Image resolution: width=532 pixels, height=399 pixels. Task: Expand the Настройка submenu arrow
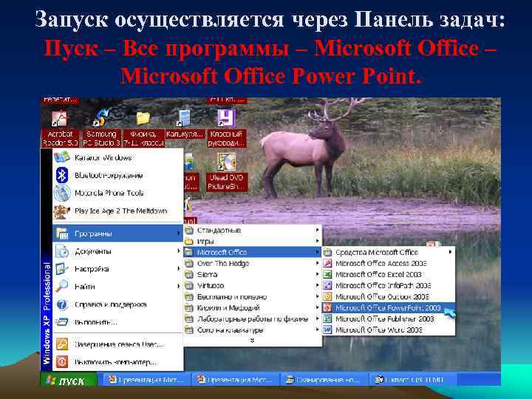[x=179, y=269]
